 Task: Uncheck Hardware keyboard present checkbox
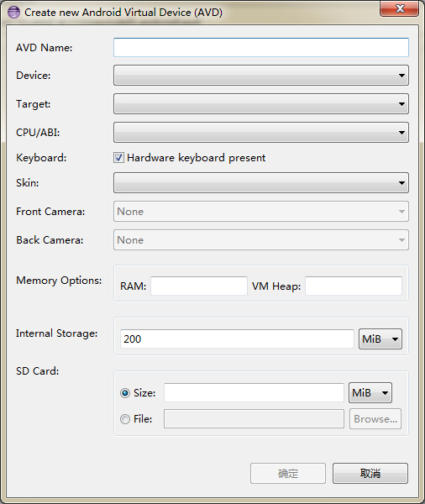point(118,158)
